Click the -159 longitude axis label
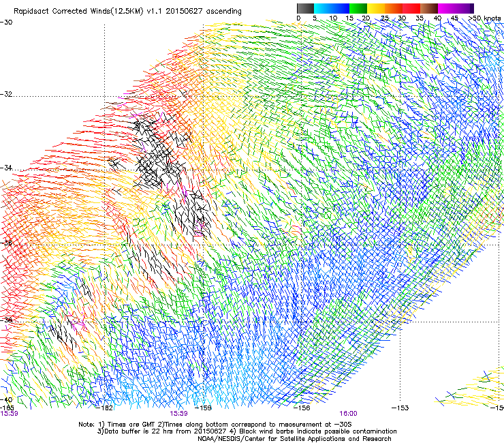 click(203, 408)
